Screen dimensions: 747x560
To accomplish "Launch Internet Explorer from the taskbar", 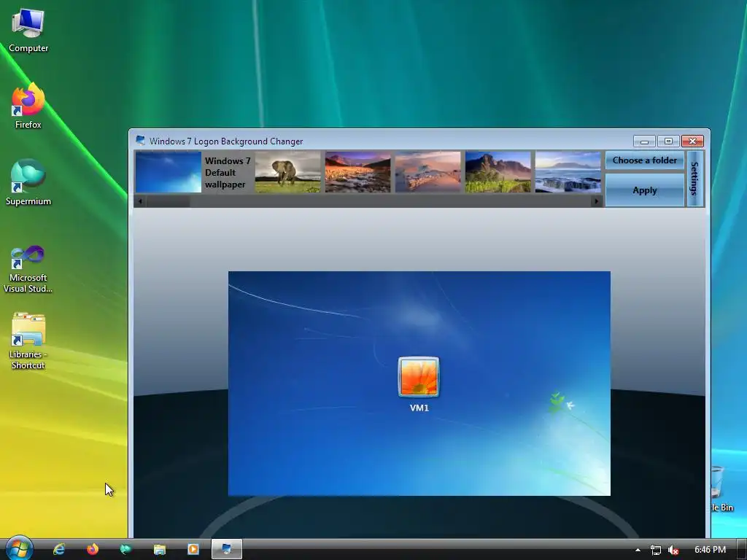I will [x=59, y=549].
